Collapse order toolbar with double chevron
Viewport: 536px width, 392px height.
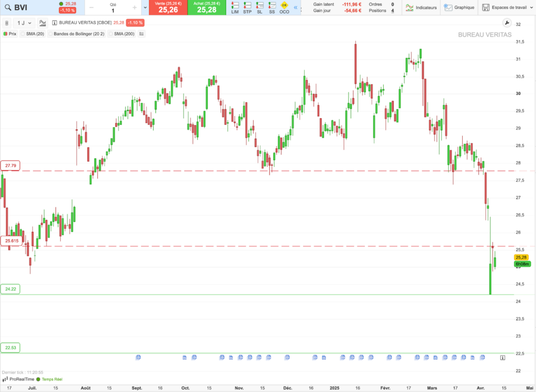(296, 7)
